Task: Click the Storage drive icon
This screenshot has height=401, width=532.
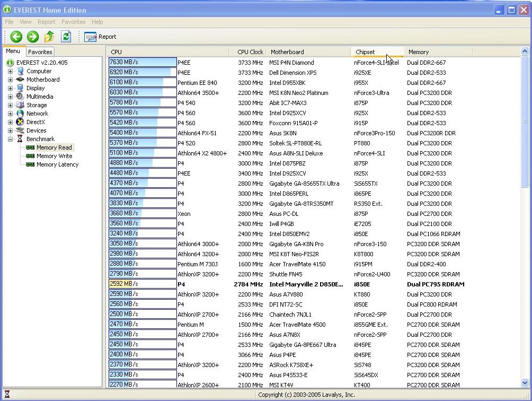Action: [x=20, y=105]
